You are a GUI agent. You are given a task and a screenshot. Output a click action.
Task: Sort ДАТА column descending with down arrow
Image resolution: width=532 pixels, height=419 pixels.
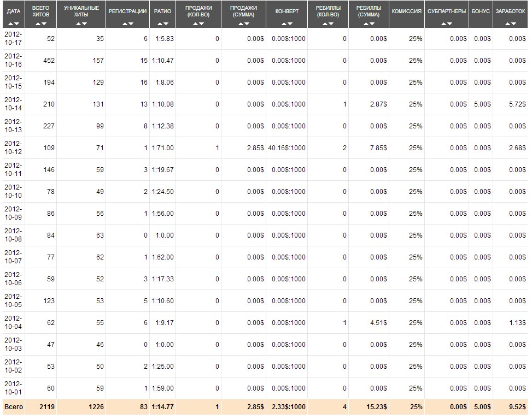coord(17,24)
